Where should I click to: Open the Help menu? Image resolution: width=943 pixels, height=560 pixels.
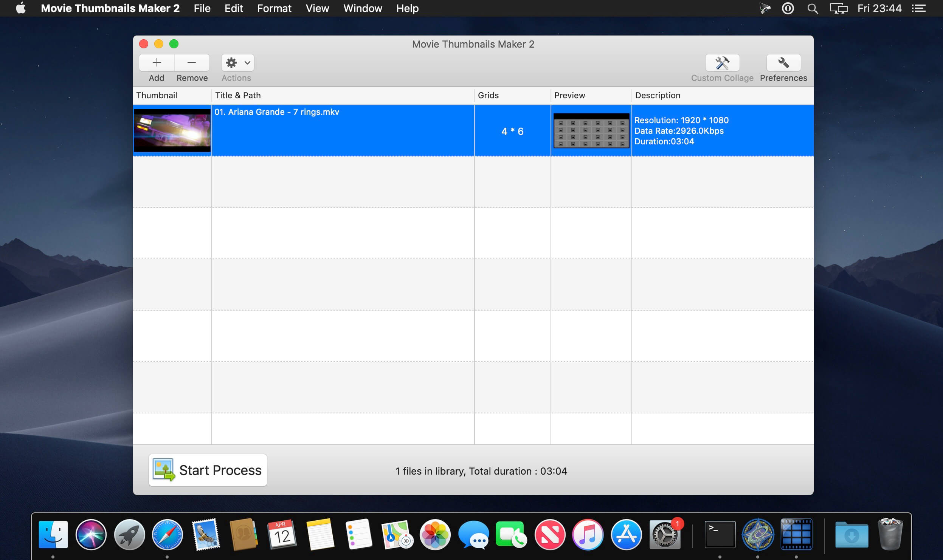[x=407, y=8]
